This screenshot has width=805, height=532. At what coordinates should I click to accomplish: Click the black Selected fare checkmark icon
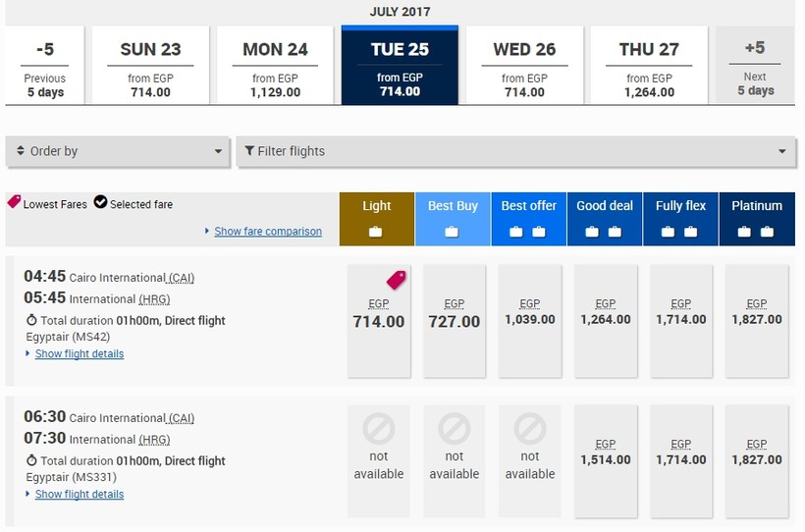(x=100, y=203)
